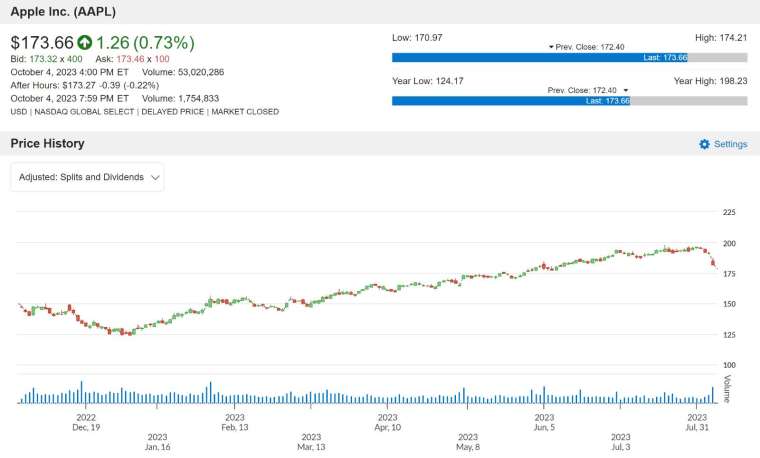
Task: Click the 2023 Apr, 10 axis label
Action: 387,422
